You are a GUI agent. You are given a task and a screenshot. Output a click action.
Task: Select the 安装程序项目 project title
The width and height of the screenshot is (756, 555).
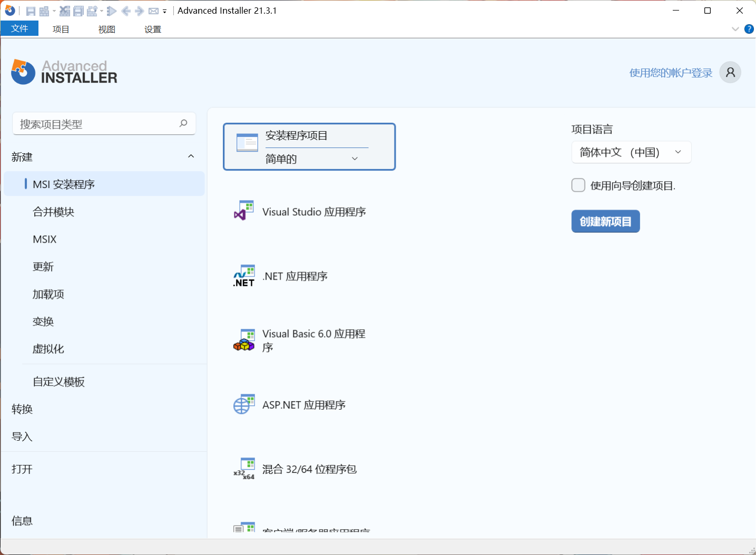297,135
